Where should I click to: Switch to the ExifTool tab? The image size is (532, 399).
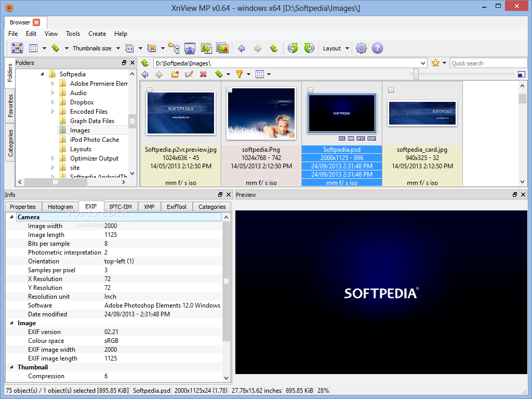coord(177,207)
